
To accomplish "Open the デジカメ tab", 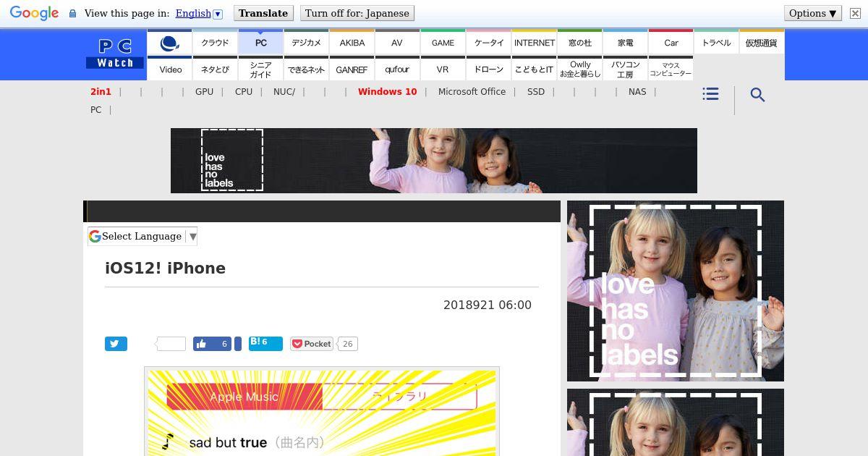I will pyautogui.click(x=306, y=43).
